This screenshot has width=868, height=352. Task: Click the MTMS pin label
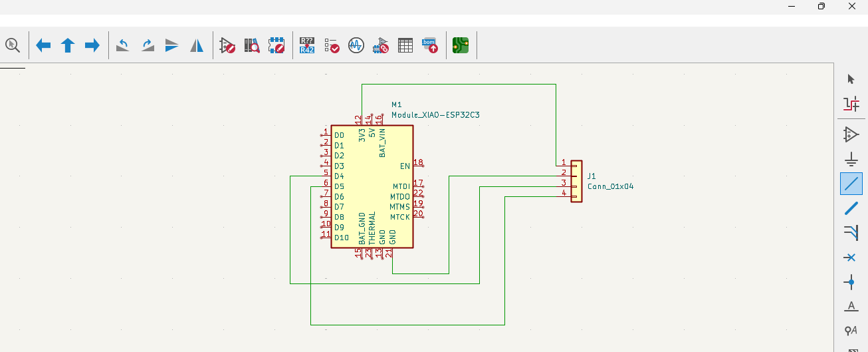(400, 207)
